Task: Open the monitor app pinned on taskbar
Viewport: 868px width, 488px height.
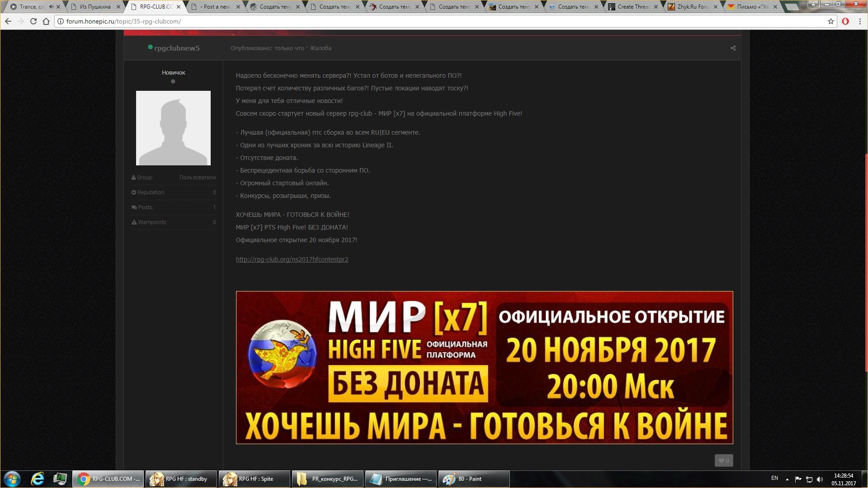Action: click(x=60, y=479)
